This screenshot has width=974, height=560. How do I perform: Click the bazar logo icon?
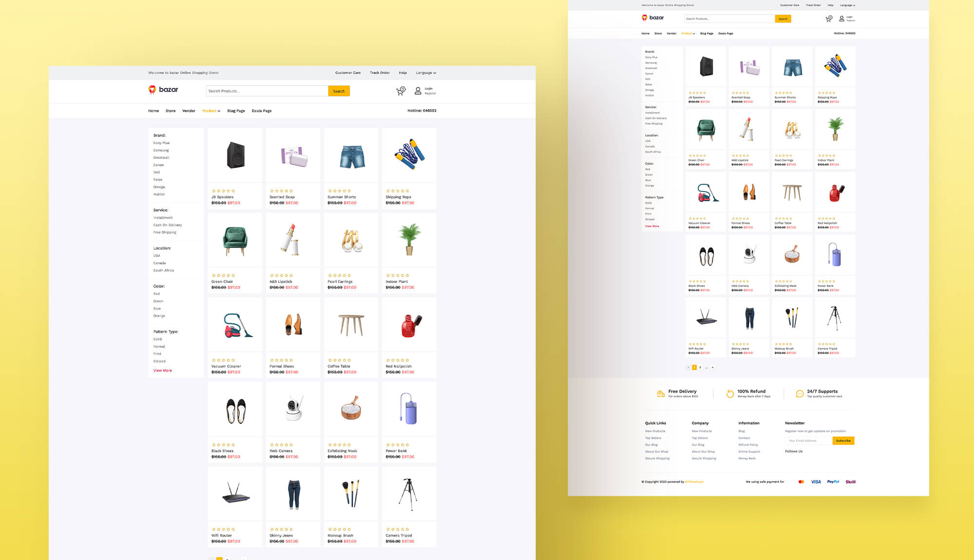coord(151,90)
